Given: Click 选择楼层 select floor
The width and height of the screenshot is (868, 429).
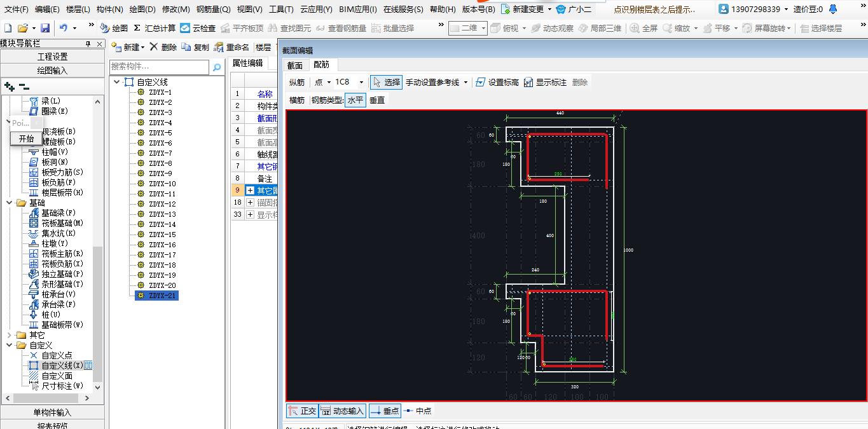Looking at the screenshot, I should click(821, 28).
